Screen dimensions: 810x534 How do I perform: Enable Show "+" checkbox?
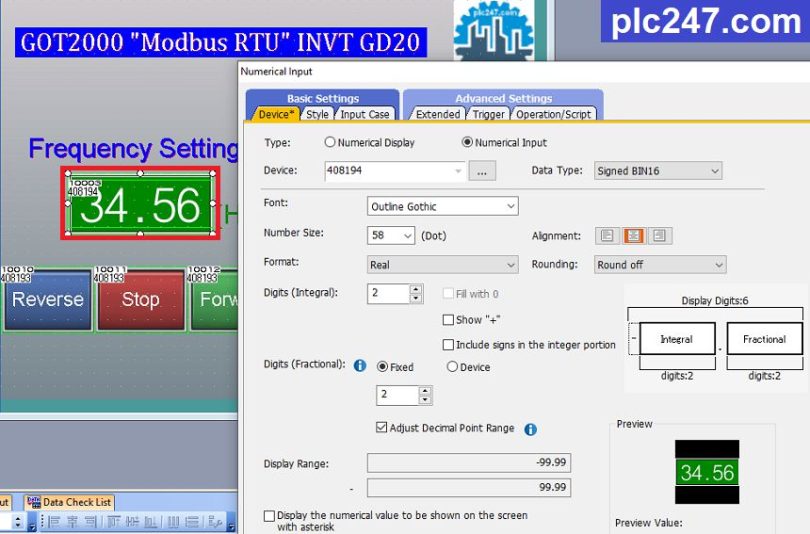tap(448, 320)
